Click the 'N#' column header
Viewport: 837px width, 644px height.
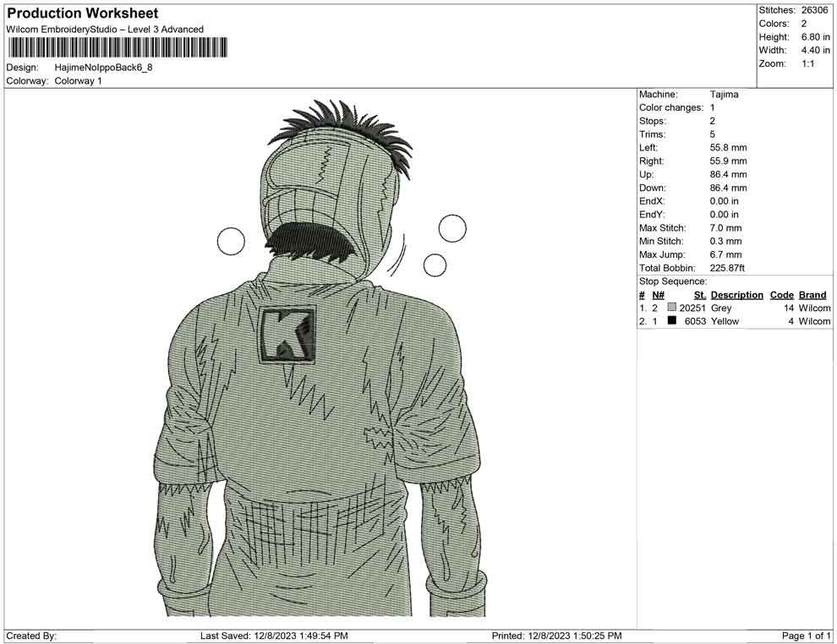[x=658, y=295]
